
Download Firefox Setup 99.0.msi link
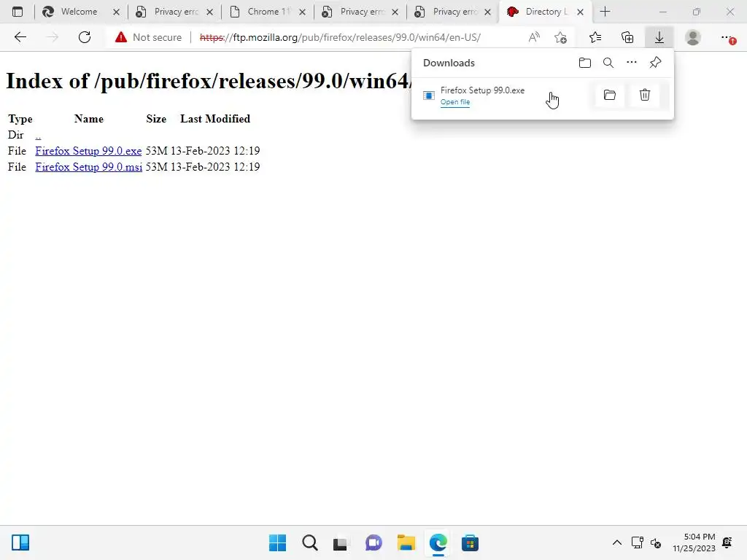88,167
